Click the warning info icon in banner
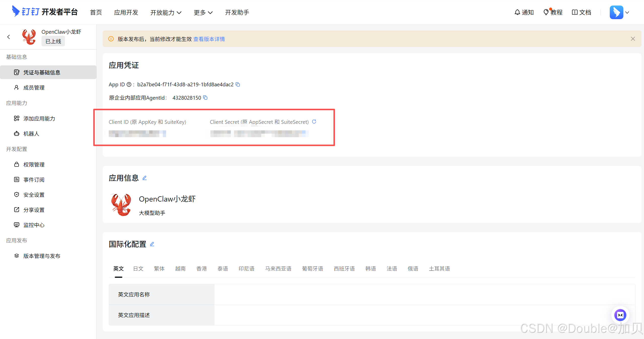Image resolution: width=644 pixels, height=339 pixels. pos(111,39)
